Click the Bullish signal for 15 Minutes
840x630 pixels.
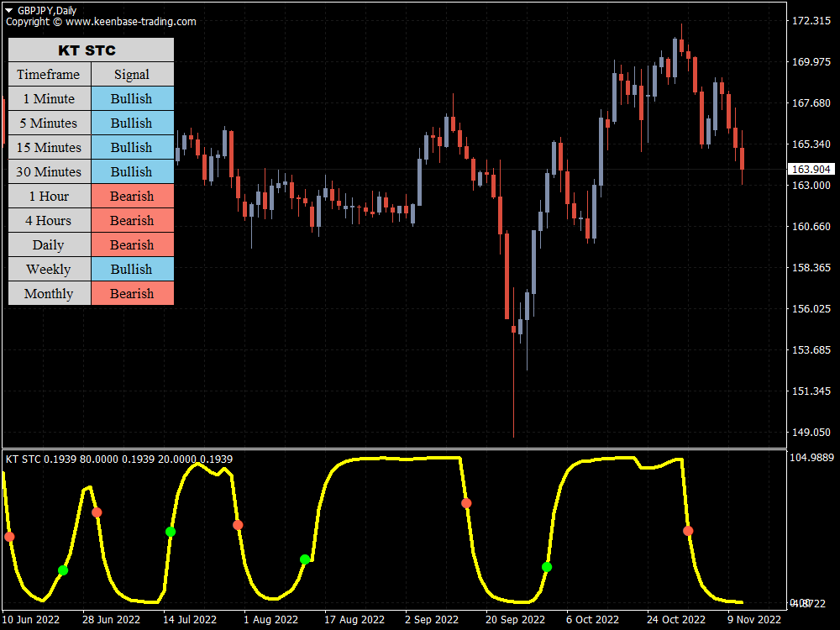(x=133, y=147)
